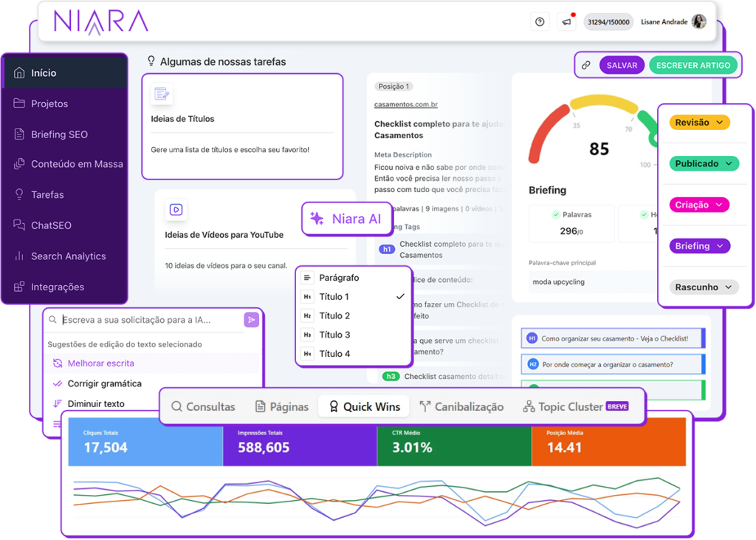Open the help question mark icon
The height and width of the screenshot is (540, 756).
pos(540,21)
